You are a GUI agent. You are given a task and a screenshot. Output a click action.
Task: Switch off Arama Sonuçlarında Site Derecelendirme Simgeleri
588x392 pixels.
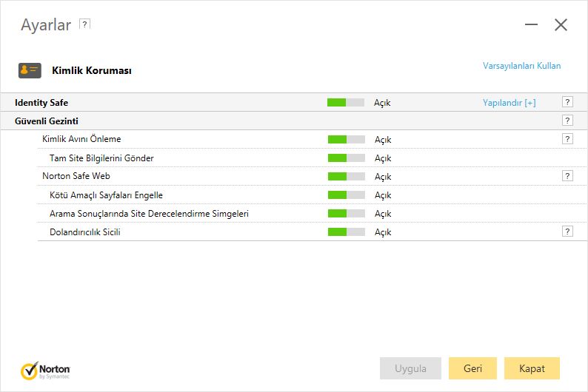[346, 214]
